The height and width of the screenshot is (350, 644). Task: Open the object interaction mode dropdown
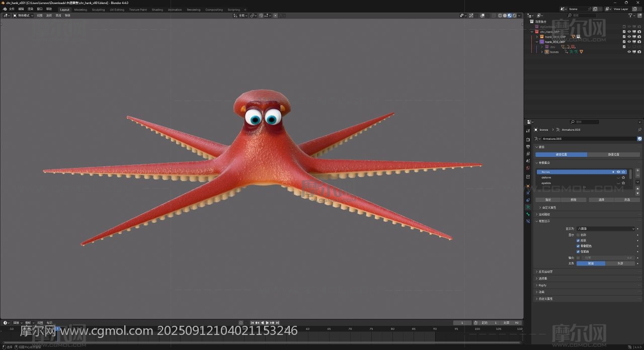[23, 16]
